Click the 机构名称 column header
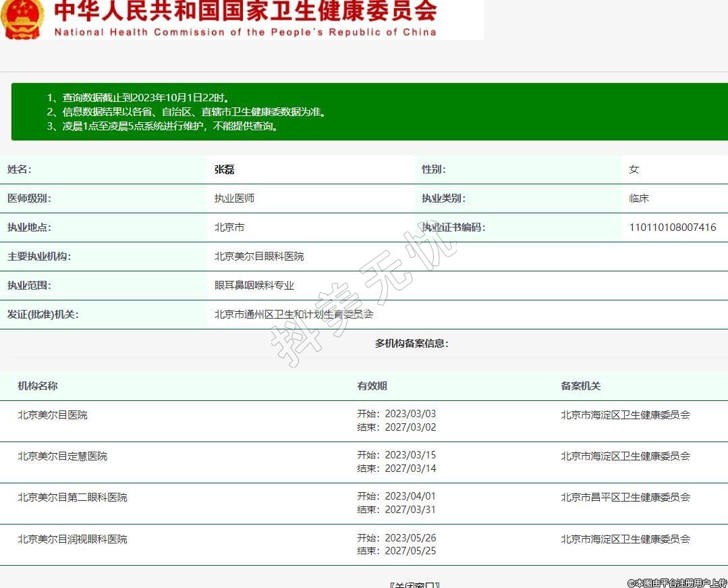The image size is (728, 588). 38,386
